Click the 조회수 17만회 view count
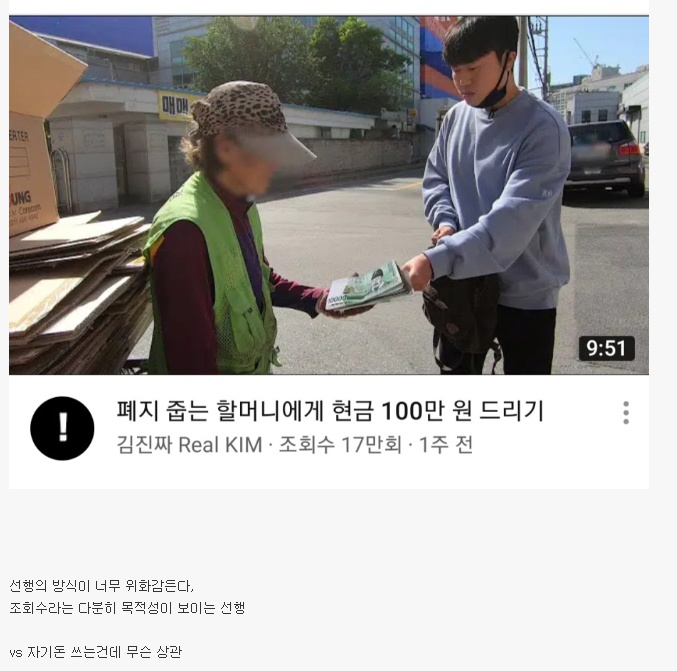 (340, 444)
